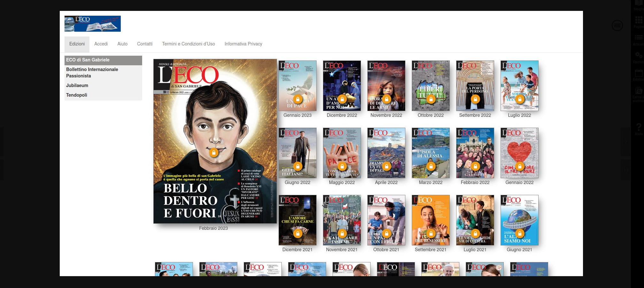
Task: Click the lock icon on Aprile 2022 cover
Action: click(387, 166)
